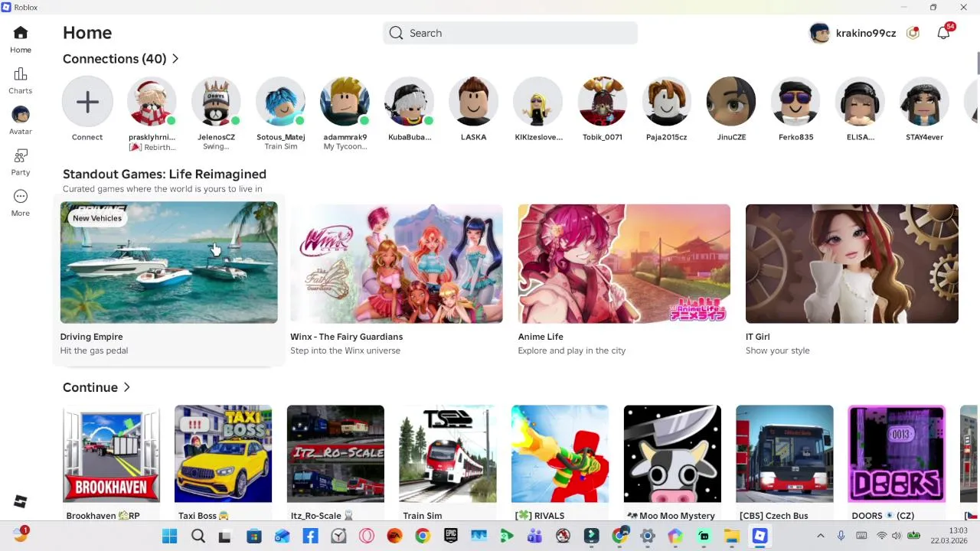This screenshot has width=980, height=551.
Task: Click the Driving Empire title text
Action: point(91,337)
